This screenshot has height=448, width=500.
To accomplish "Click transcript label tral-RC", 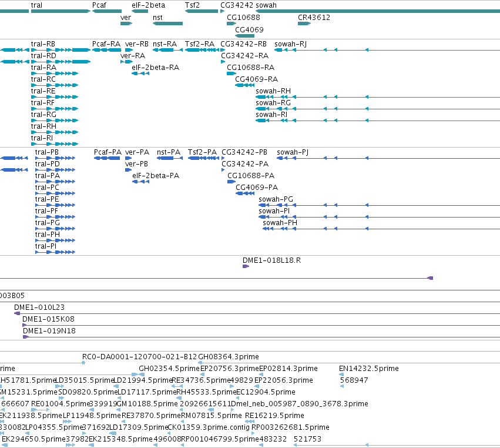I will click(43, 79).
